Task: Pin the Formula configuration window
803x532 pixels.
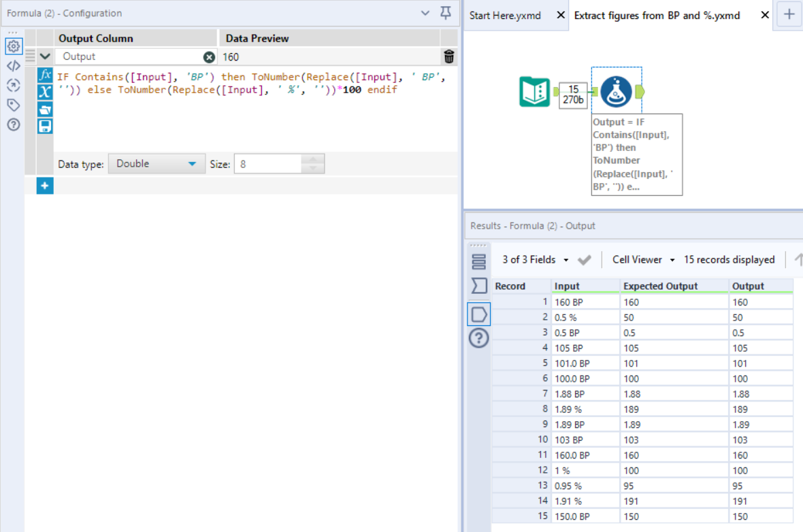Action: pos(446,13)
